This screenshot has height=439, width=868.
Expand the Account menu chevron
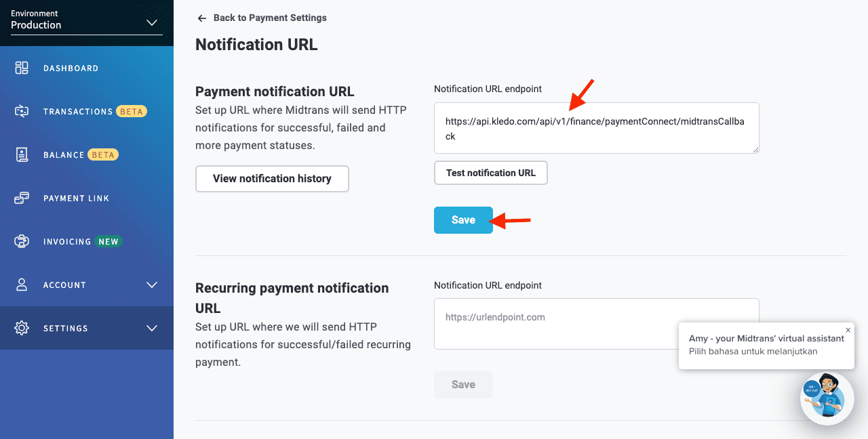click(152, 285)
